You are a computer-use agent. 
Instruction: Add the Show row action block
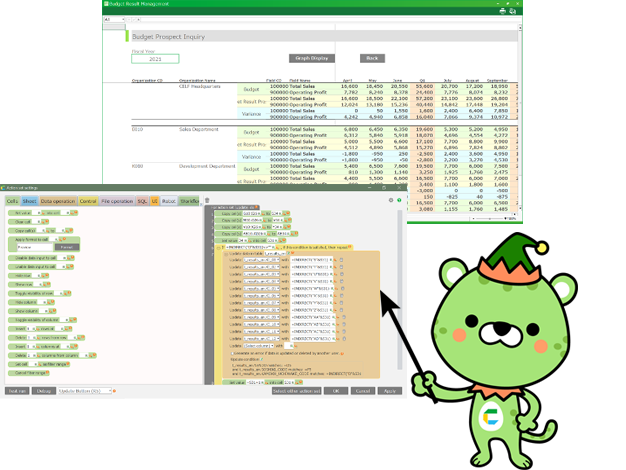pos(29,284)
